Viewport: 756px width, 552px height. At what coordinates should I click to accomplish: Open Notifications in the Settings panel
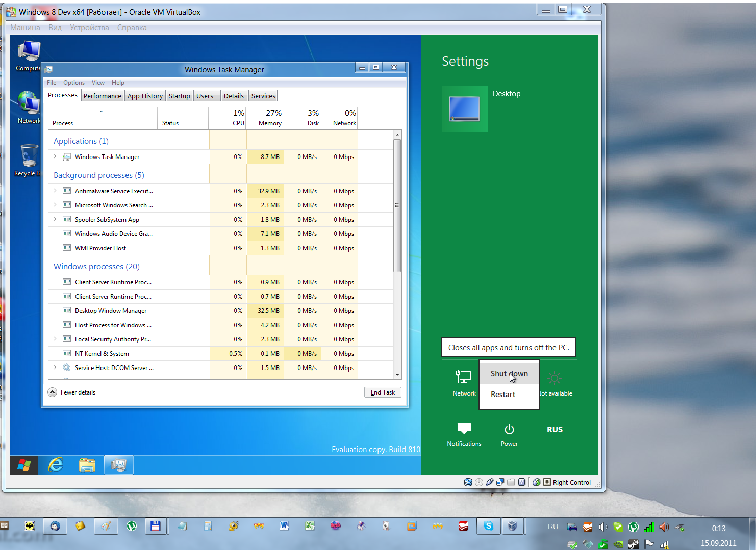tap(464, 435)
